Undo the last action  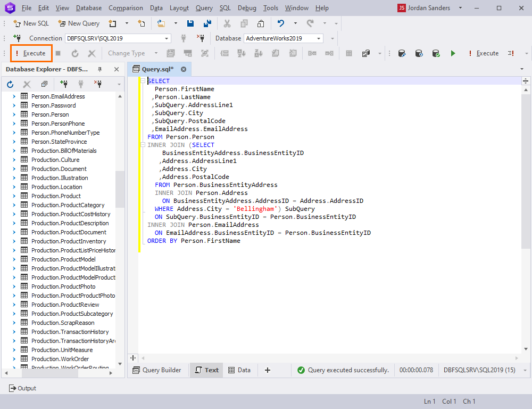pyautogui.click(x=281, y=23)
